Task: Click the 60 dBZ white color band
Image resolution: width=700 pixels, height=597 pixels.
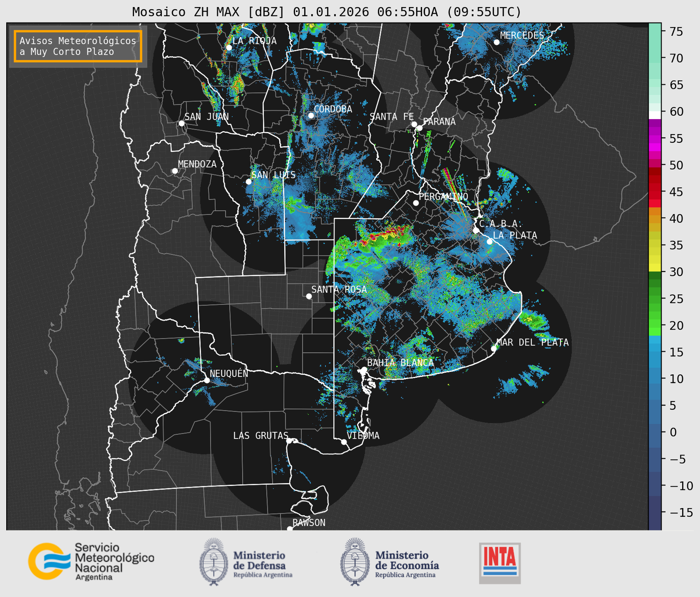Action: coord(654,115)
